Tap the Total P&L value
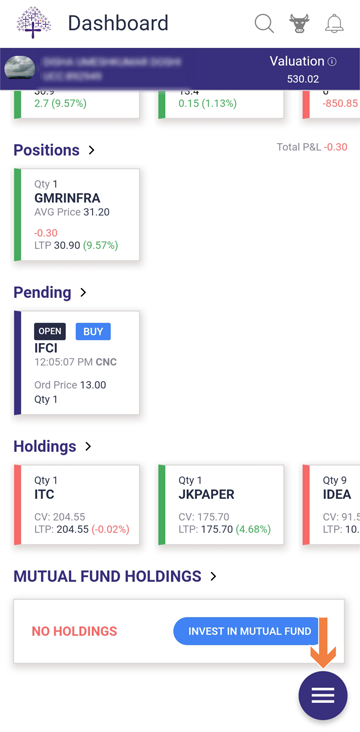Viewport: 360px width, 732px height. coord(335,147)
